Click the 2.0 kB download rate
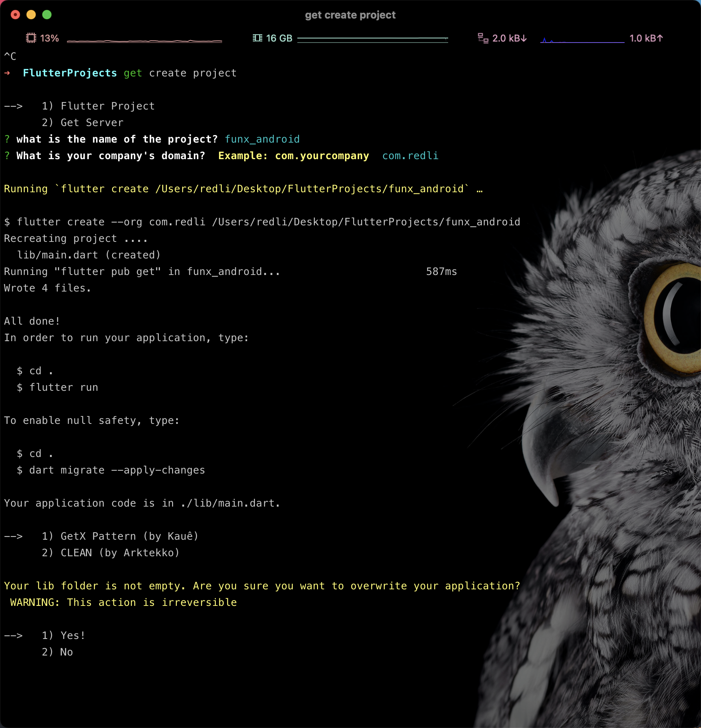Image resolution: width=701 pixels, height=728 pixels. coord(510,38)
